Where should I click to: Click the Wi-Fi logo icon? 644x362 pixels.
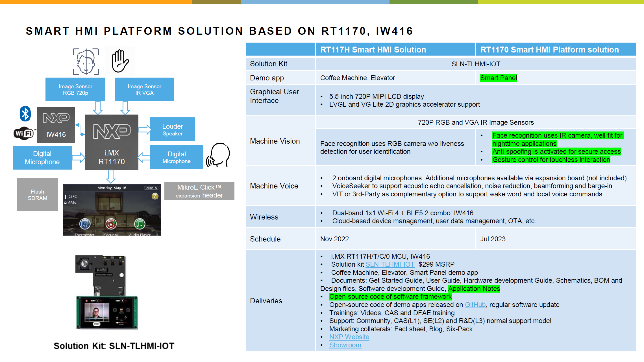tap(24, 133)
